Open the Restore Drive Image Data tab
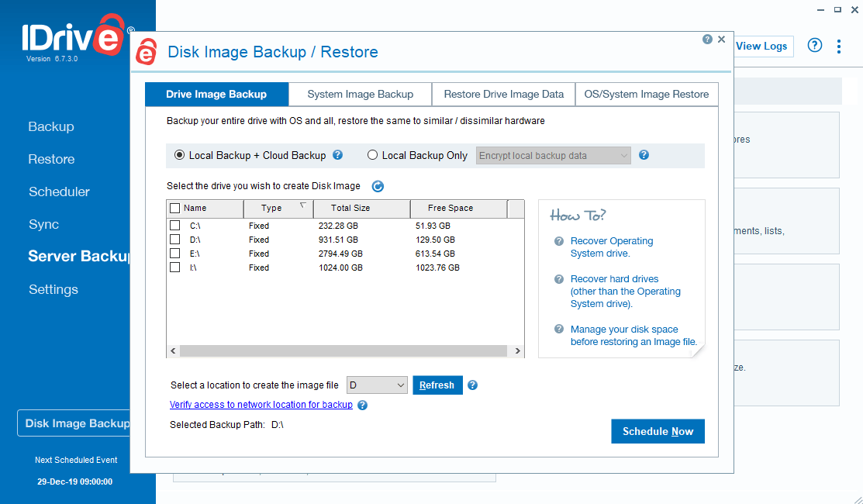Image resolution: width=863 pixels, height=504 pixels. (503, 94)
